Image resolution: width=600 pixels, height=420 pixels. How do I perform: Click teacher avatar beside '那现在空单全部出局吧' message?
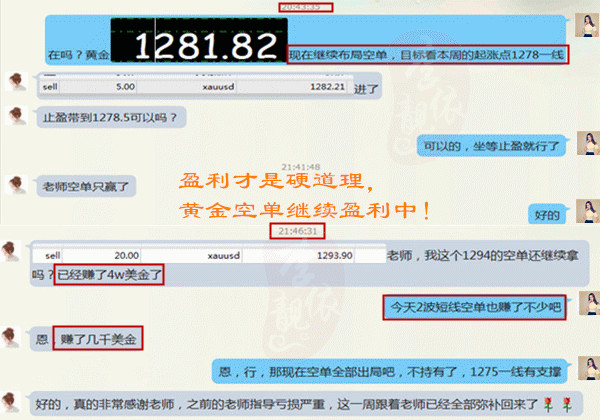(589, 368)
